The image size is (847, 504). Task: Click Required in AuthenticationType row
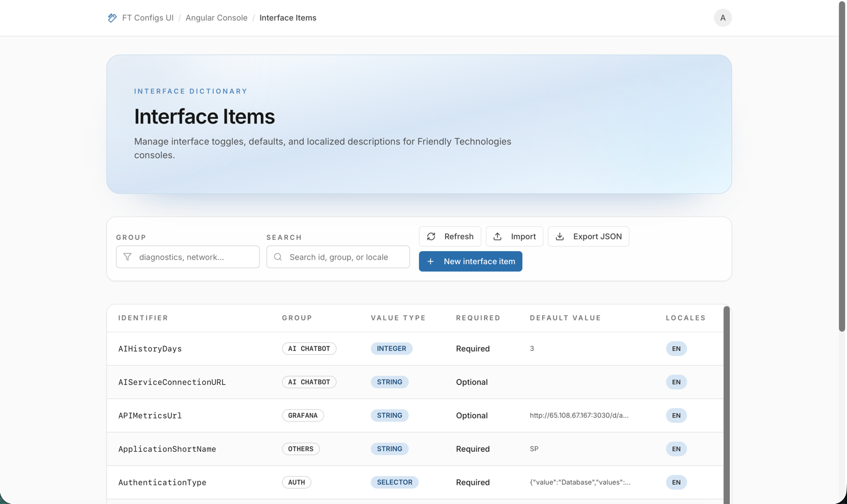tap(473, 482)
